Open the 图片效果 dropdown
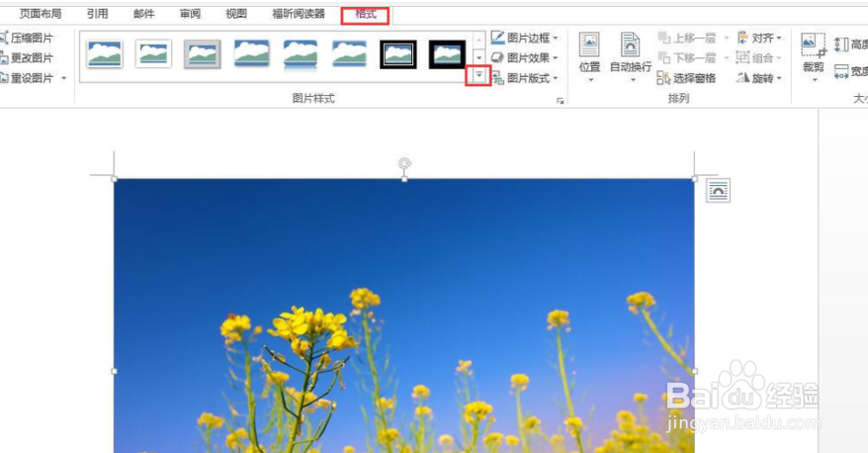The width and height of the screenshot is (868, 453). (524, 57)
